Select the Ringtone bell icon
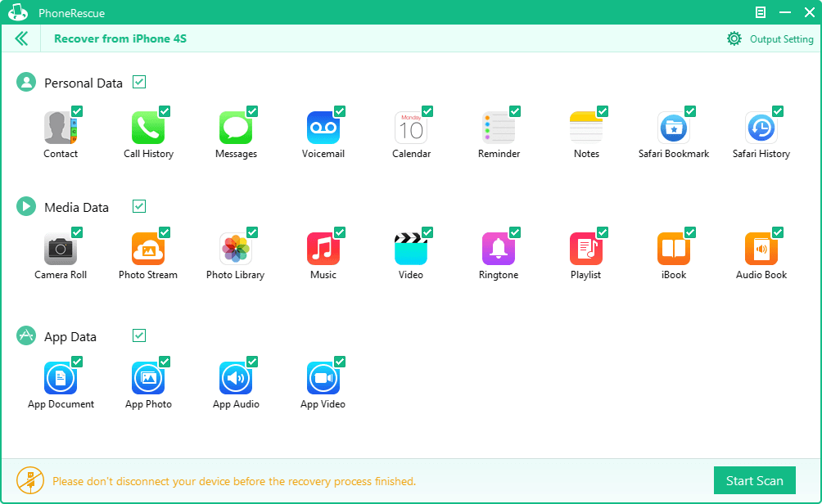Screen dimensions: 822x504 tap(498, 249)
